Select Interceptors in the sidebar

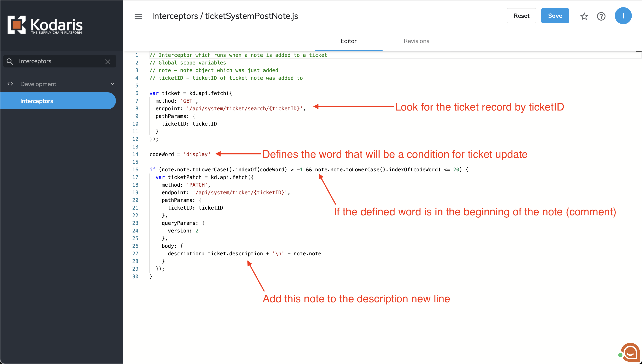[x=37, y=101]
